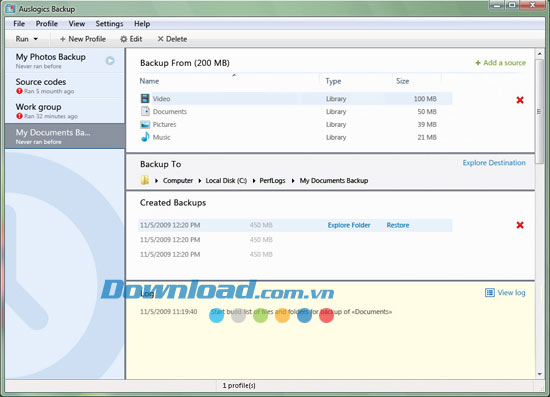Sort by the Size column header
This screenshot has width=550, height=397.
pyautogui.click(x=402, y=81)
